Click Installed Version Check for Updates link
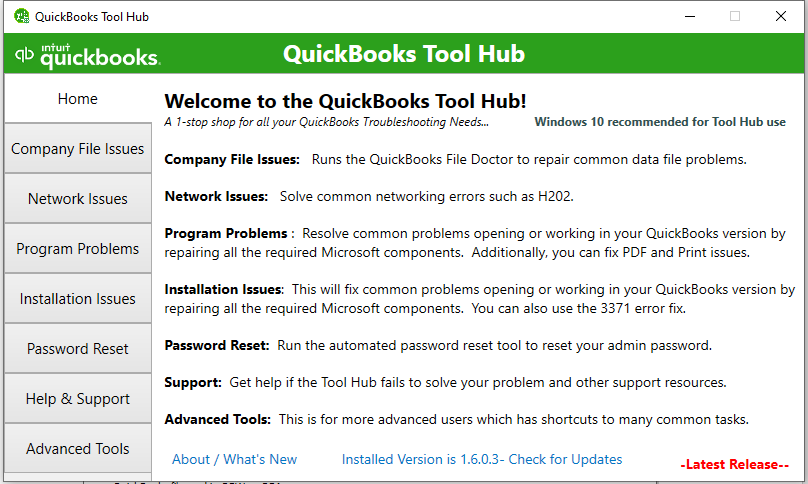808x484 pixels. [x=482, y=459]
